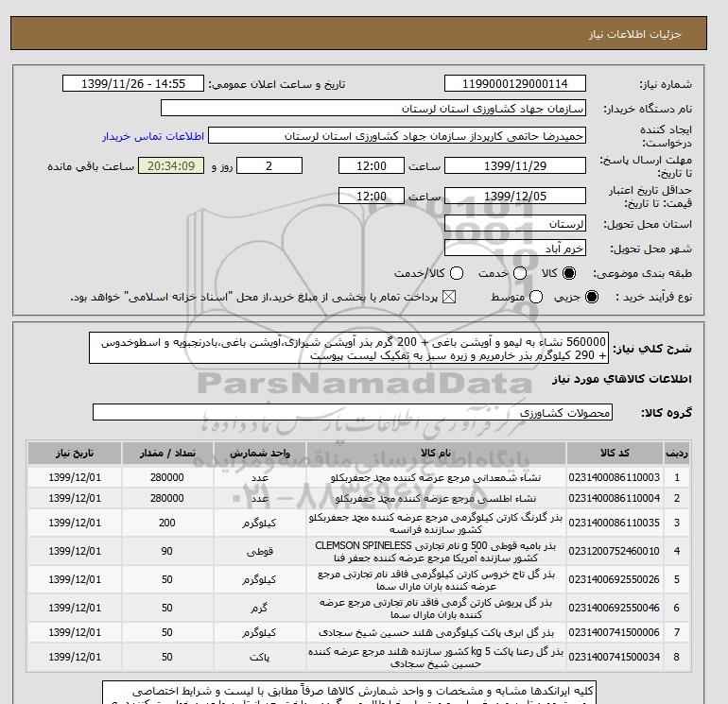
Task: Click quantity 200 in row 3
Action: (x=167, y=523)
